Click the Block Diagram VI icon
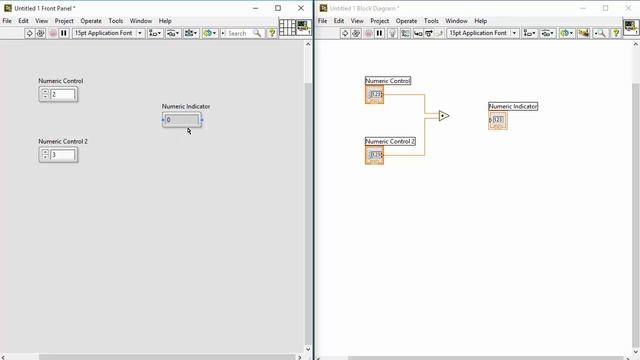The width and height of the screenshot is (640, 360). point(631,27)
